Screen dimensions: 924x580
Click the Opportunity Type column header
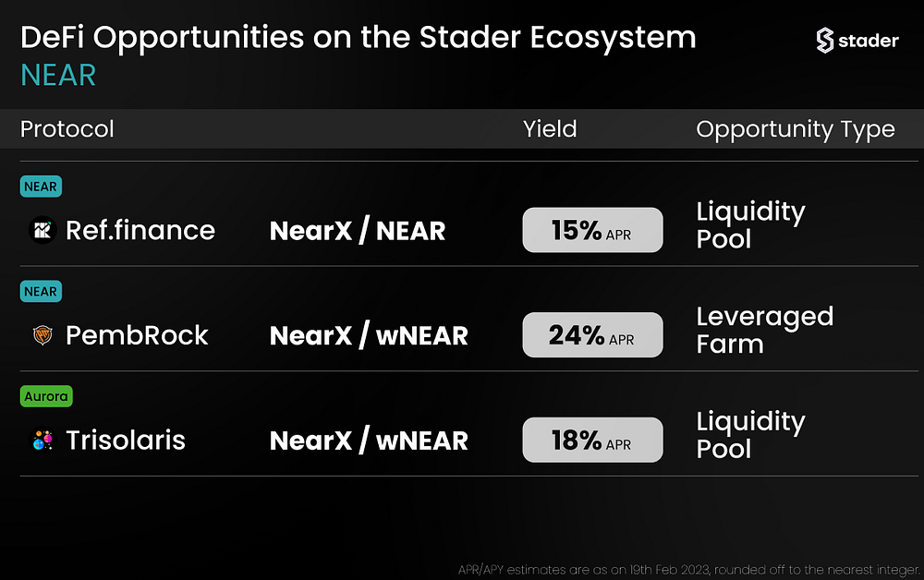point(796,129)
